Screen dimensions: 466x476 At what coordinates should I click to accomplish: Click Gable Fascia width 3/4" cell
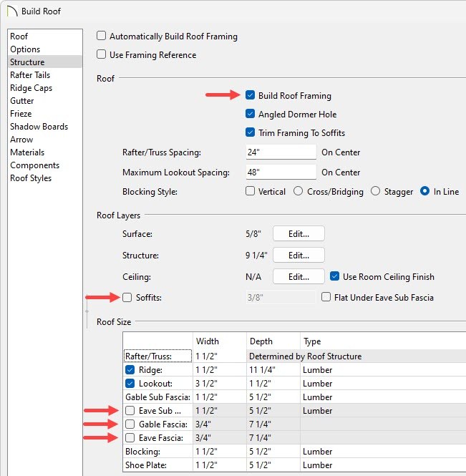click(x=220, y=424)
